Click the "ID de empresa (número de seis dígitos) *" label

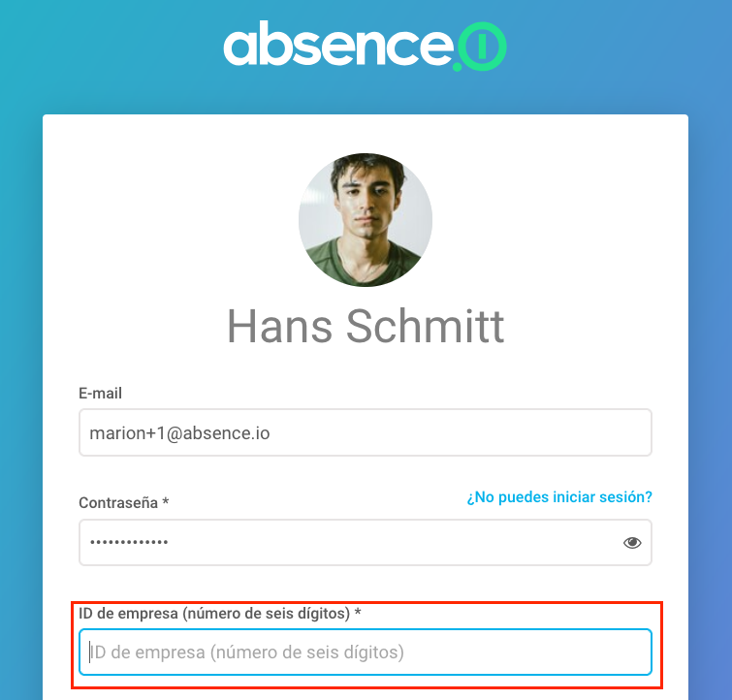pyautogui.click(x=220, y=613)
